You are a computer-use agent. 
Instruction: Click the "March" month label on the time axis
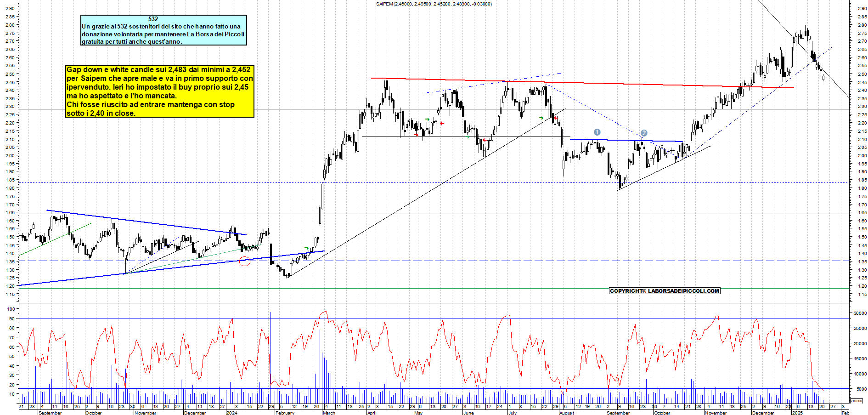pos(329,413)
